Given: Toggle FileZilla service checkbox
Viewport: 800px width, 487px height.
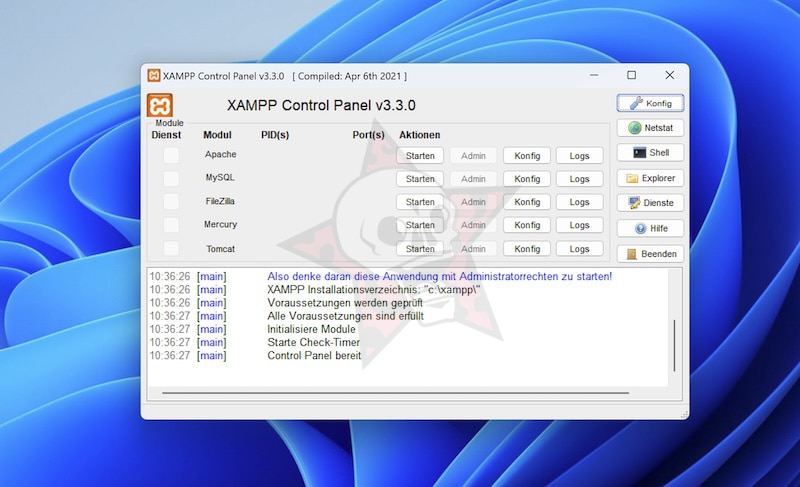Looking at the screenshot, I should (x=171, y=201).
